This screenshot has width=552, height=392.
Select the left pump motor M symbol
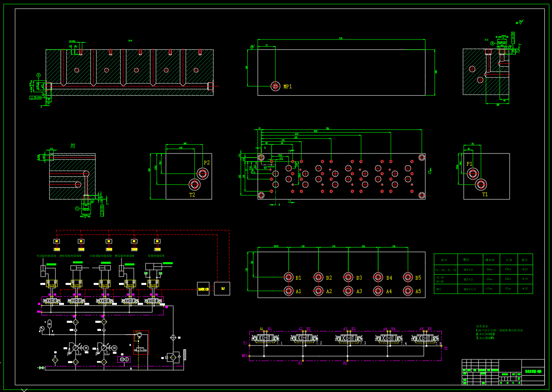(x=86, y=348)
